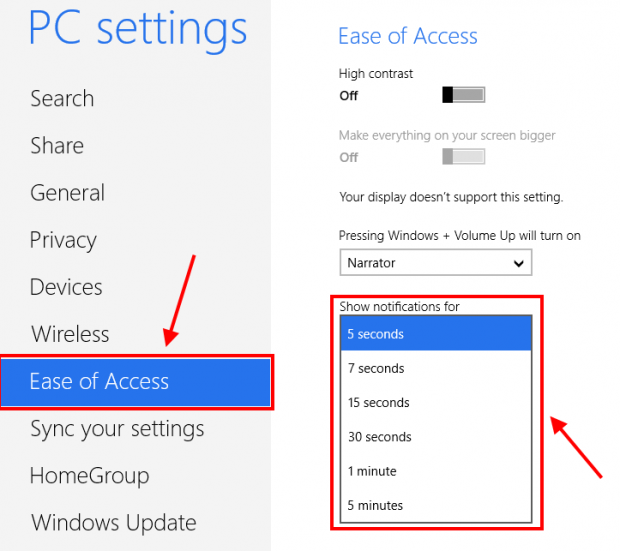The height and width of the screenshot is (551, 620).
Task: Open General settings page
Action: (68, 193)
